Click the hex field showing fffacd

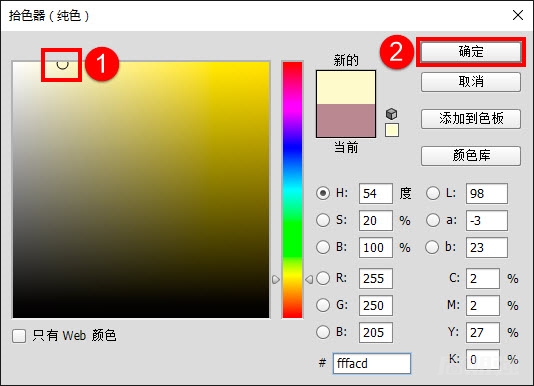point(372,363)
